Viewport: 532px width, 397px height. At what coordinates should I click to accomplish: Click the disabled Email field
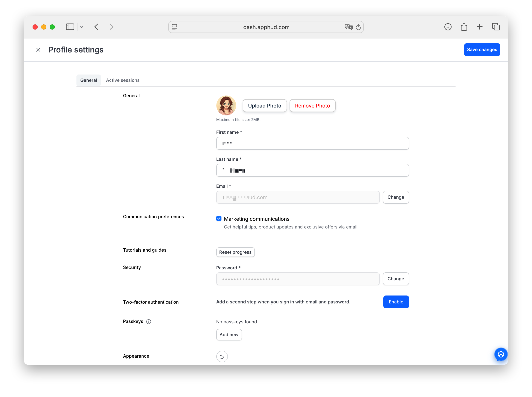(x=298, y=197)
